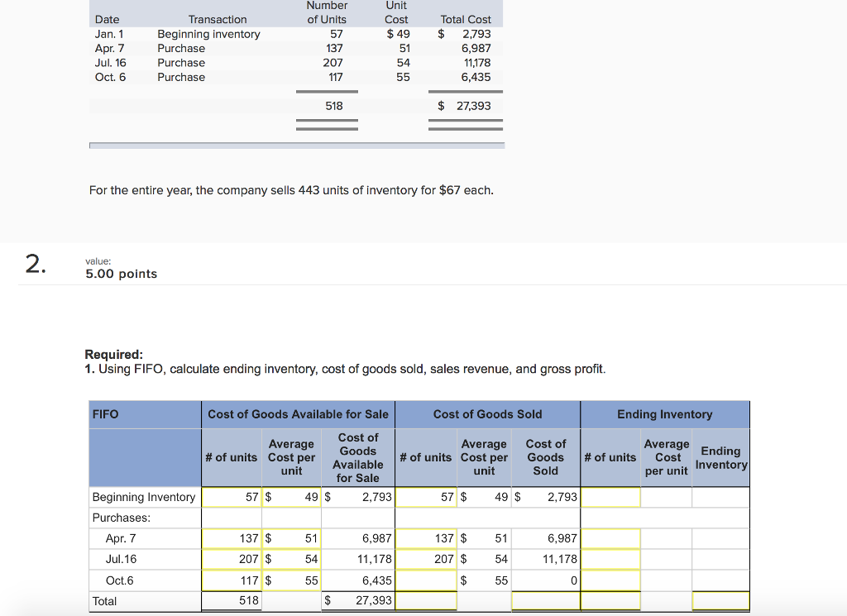847x616 pixels.
Task: Click the horizontal scrollbar below the inventory table
Action: [296, 146]
